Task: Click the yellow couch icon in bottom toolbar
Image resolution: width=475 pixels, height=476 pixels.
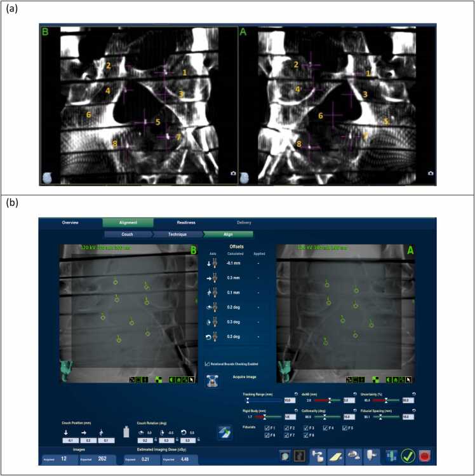Action: 335,456
